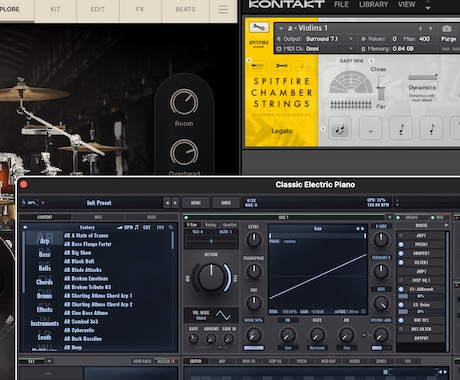This screenshot has height=380, width=460.
Task: Switch to EDIT tab in drum plugin
Action: [x=98, y=9]
